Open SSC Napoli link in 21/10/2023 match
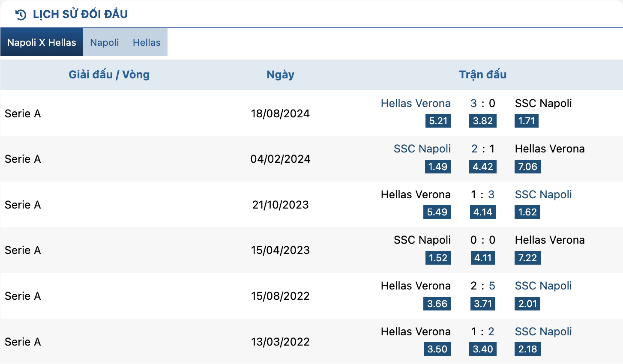 543,194
